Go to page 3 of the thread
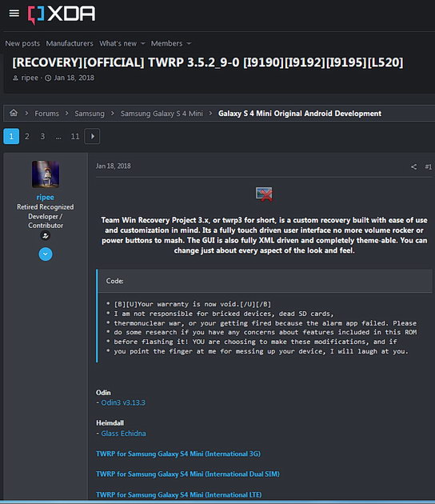 coord(42,136)
